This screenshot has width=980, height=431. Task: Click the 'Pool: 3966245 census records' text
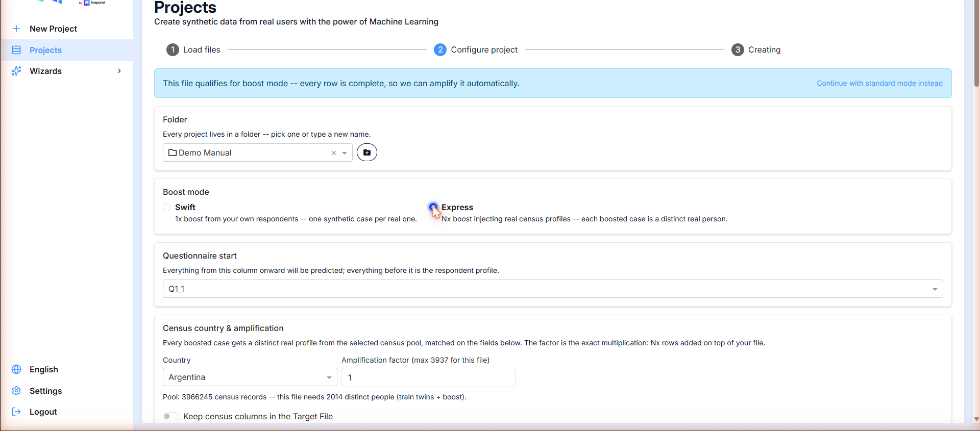214,397
